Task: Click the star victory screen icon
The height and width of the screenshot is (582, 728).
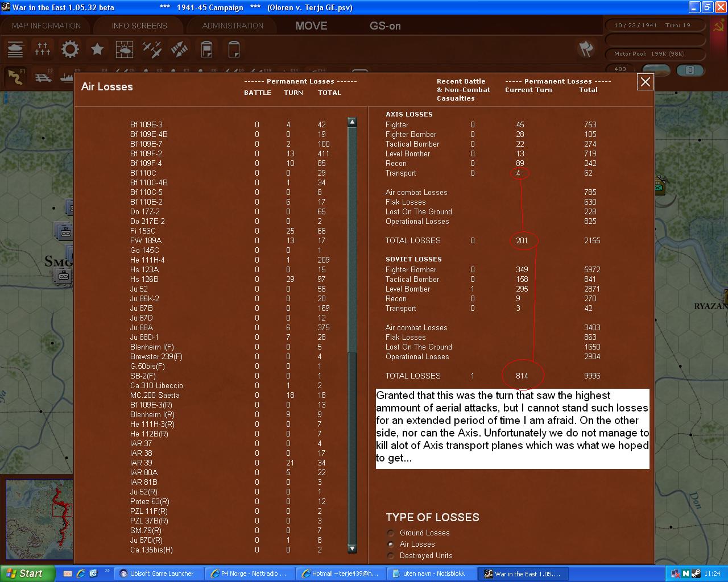Action: point(97,49)
